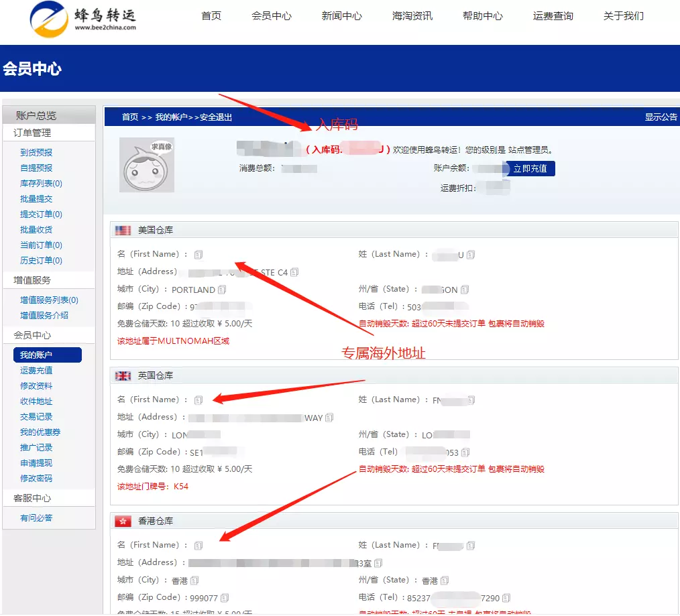
Task: Open 提交订单(0) in sidebar
Action: point(41,214)
